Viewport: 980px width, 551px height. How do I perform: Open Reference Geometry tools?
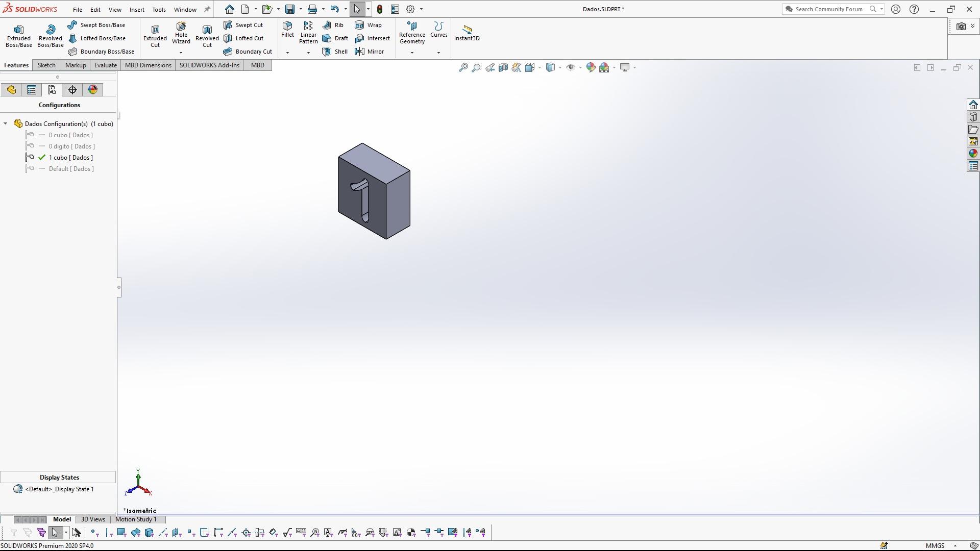pos(412,33)
